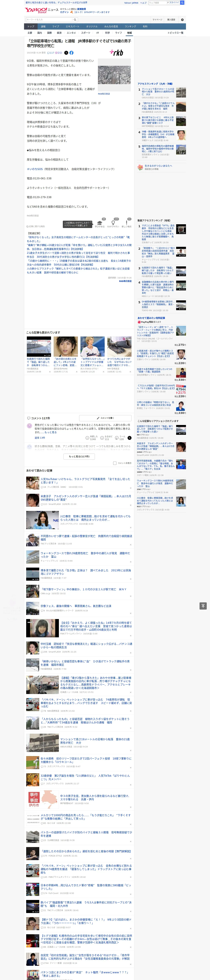Click the ログイン link

[64, 12]
